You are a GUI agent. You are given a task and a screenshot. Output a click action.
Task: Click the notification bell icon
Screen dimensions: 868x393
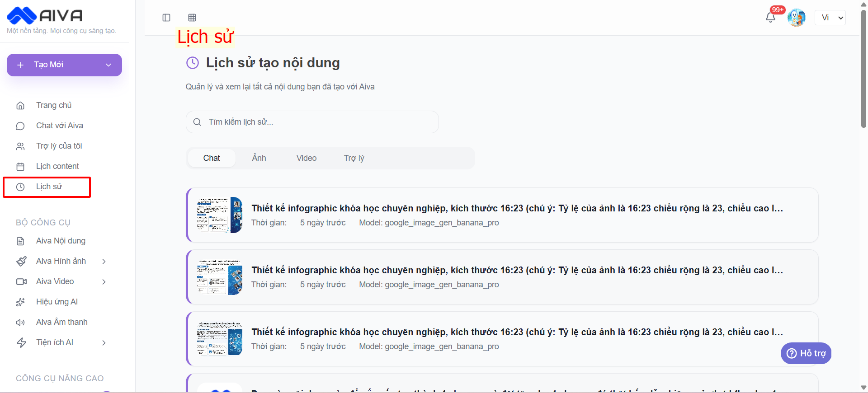coord(770,18)
